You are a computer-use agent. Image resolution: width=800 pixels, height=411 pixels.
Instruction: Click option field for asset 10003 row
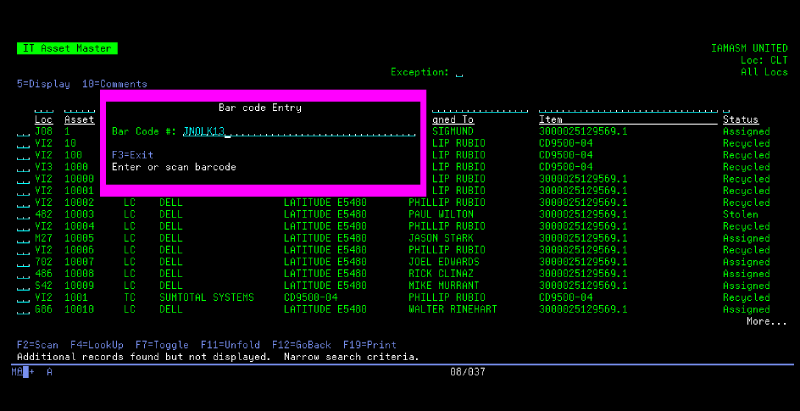coord(23,215)
